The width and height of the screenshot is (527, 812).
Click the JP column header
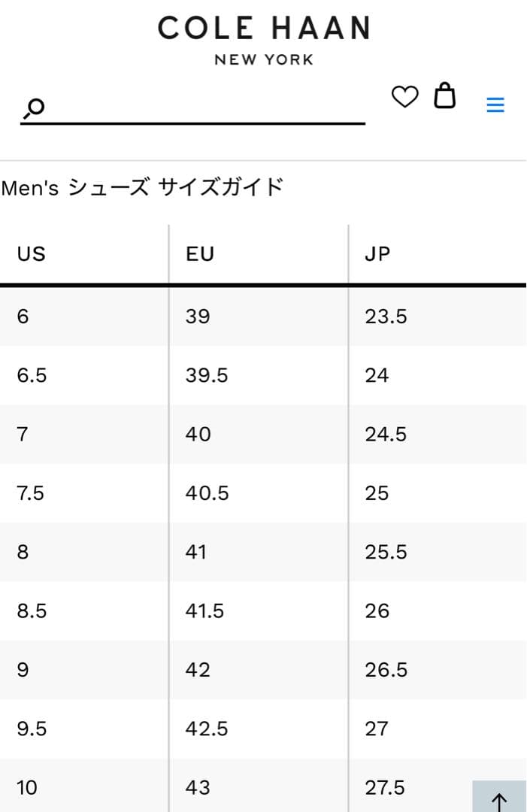pos(377,254)
